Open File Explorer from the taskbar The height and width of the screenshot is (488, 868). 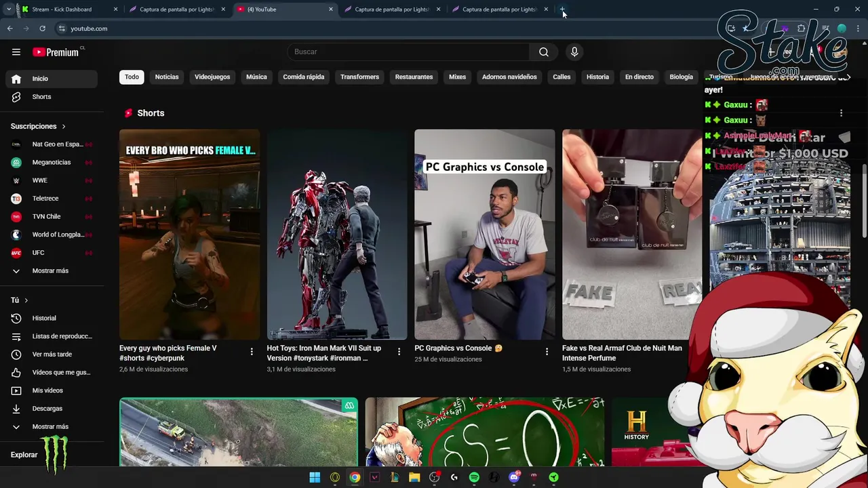tap(414, 477)
